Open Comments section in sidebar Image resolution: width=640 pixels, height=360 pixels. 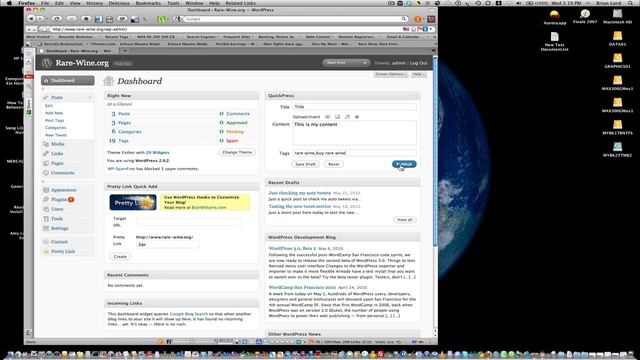tap(62, 173)
